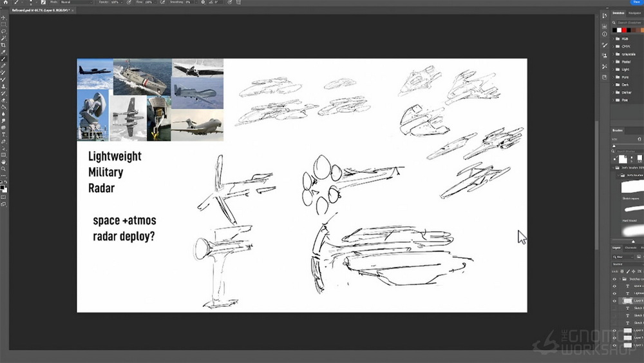Click the Search Brushes field
The width and height of the screenshot is (644, 363).
[629, 152]
